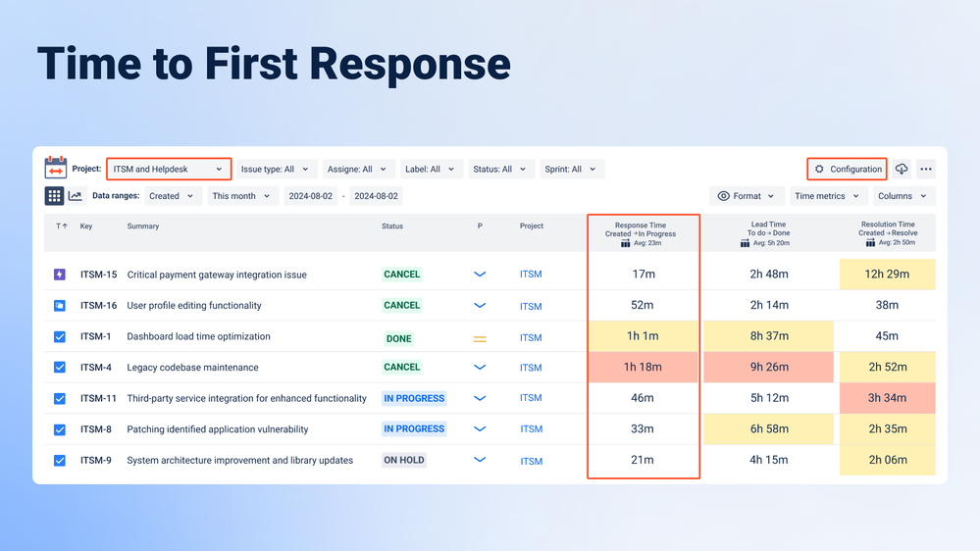This screenshot has height=551, width=980.
Task: Open the Issue type filter dropdown
Action: [276, 169]
